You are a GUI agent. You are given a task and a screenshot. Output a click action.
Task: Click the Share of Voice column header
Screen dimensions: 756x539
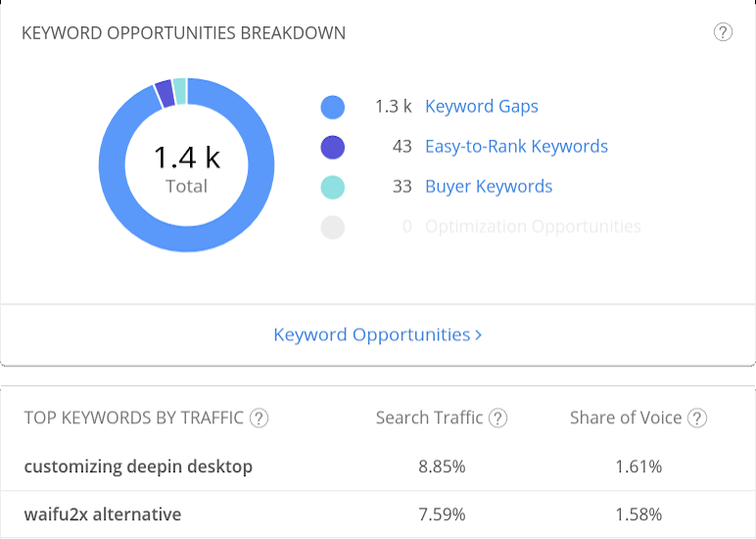[626, 418]
